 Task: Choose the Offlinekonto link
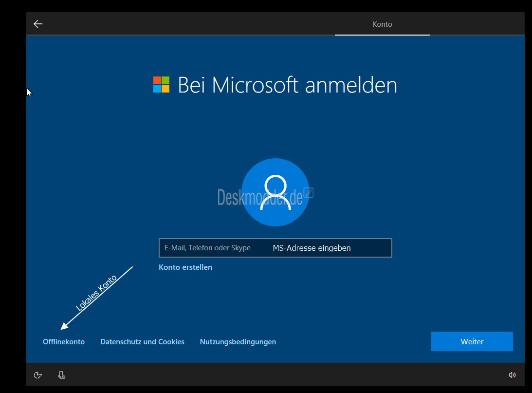[x=64, y=342]
